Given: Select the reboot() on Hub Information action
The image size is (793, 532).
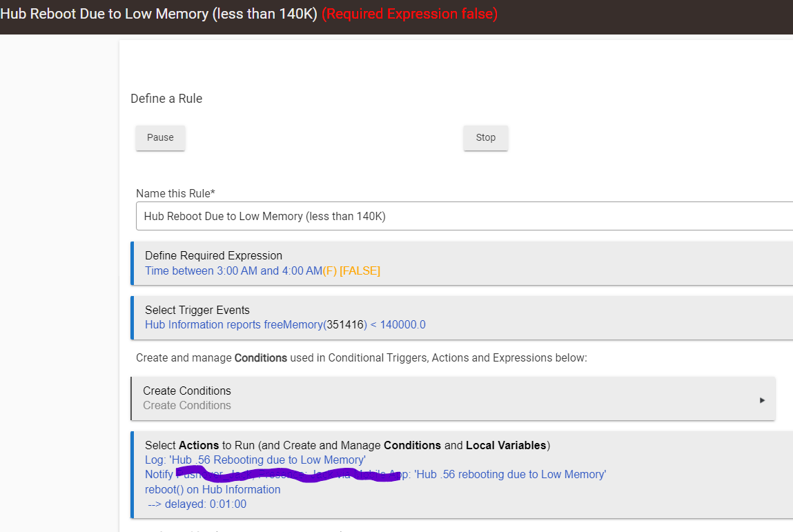Looking at the screenshot, I should pos(213,489).
